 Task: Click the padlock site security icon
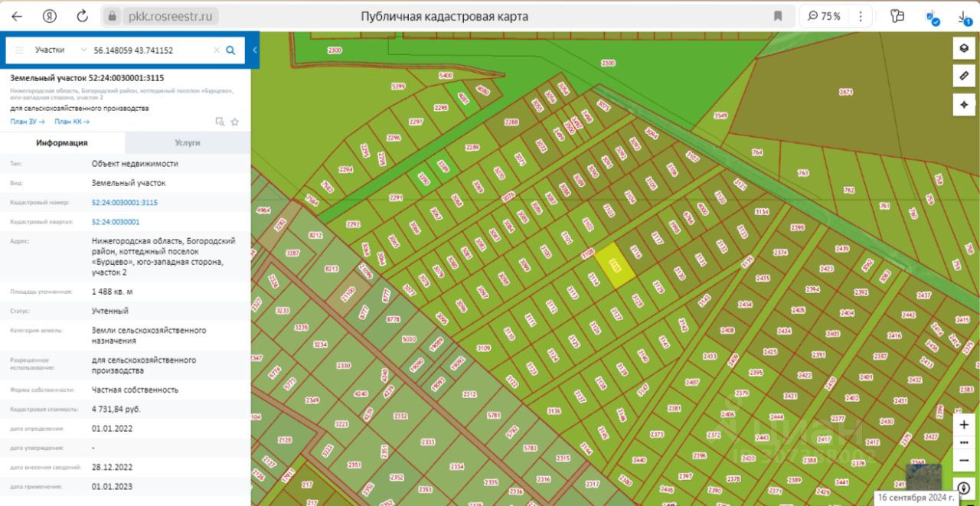click(113, 16)
